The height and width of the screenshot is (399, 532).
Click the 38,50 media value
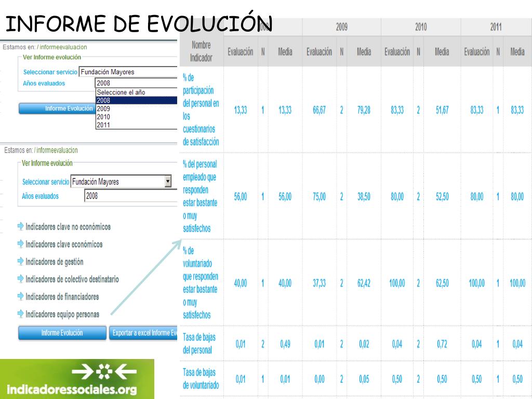pos(364,196)
